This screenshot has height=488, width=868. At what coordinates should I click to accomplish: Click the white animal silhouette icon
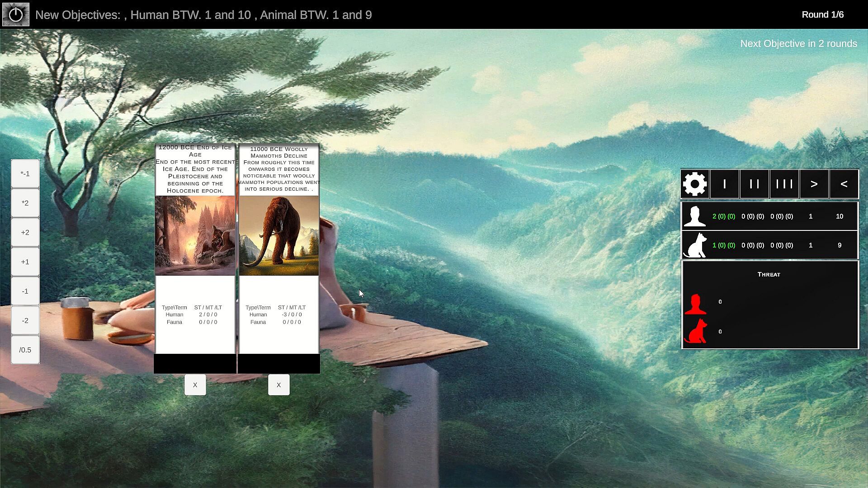[x=695, y=245]
